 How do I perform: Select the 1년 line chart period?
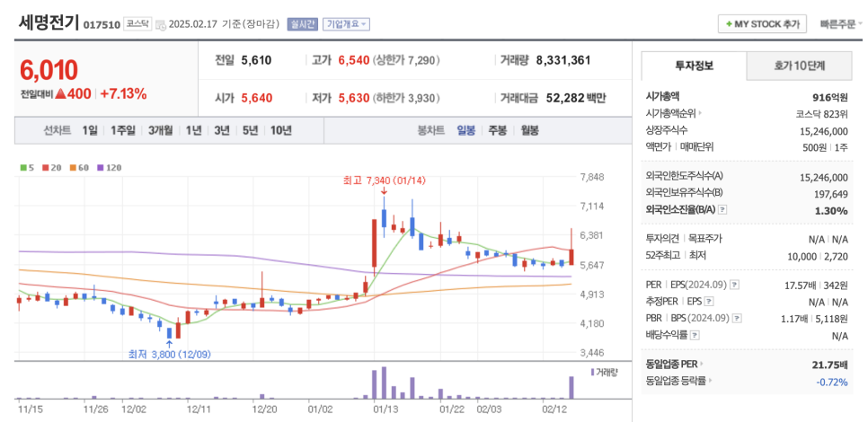pyautogui.click(x=193, y=130)
